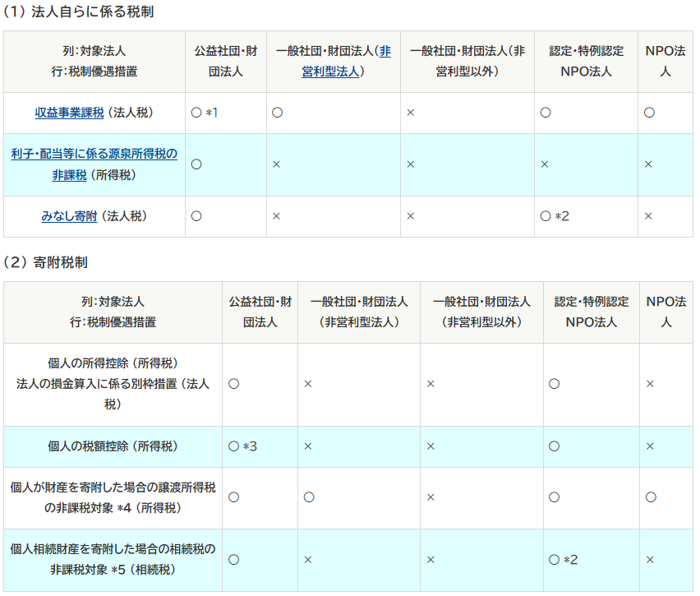This screenshot has height=596, width=700.
Task: Click the 譲渡所得税の非課税対象 row label
Action: (x=113, y=497)
